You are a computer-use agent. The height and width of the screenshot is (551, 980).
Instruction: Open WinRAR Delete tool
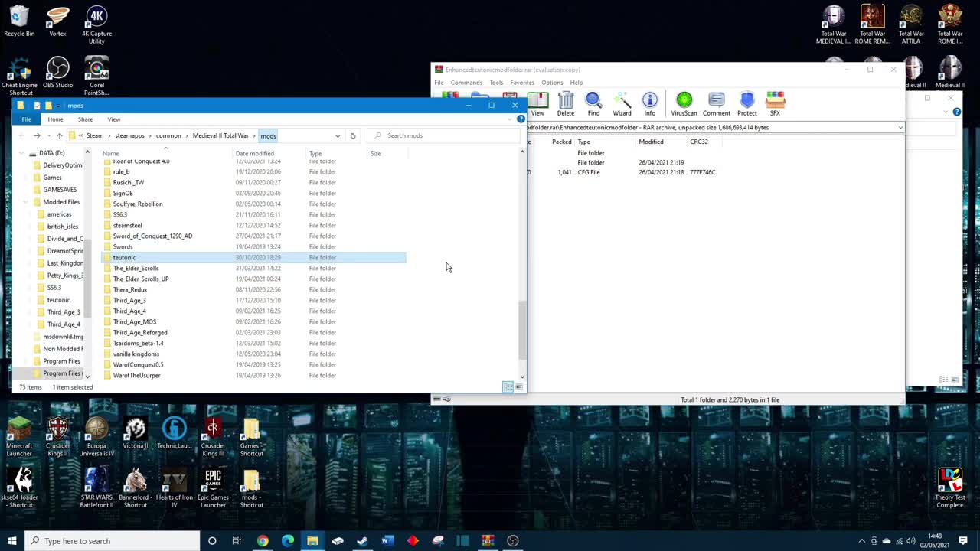tap(566, 104)
